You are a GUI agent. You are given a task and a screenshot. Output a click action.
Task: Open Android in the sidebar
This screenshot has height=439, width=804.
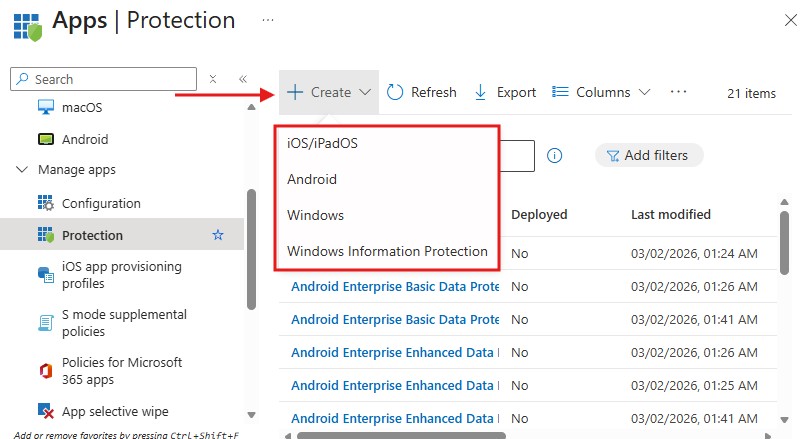[85, 139]
